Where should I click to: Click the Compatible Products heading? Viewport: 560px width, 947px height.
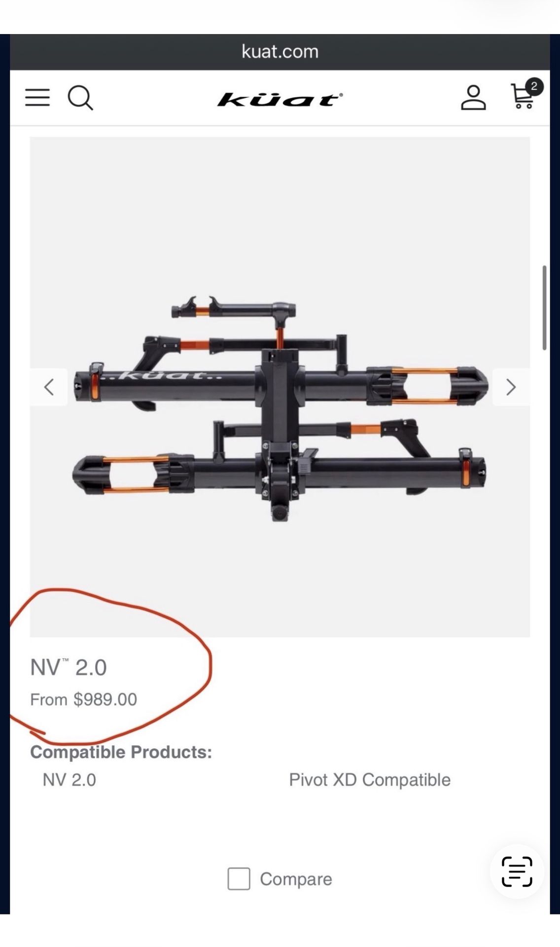tap(121, 752)
